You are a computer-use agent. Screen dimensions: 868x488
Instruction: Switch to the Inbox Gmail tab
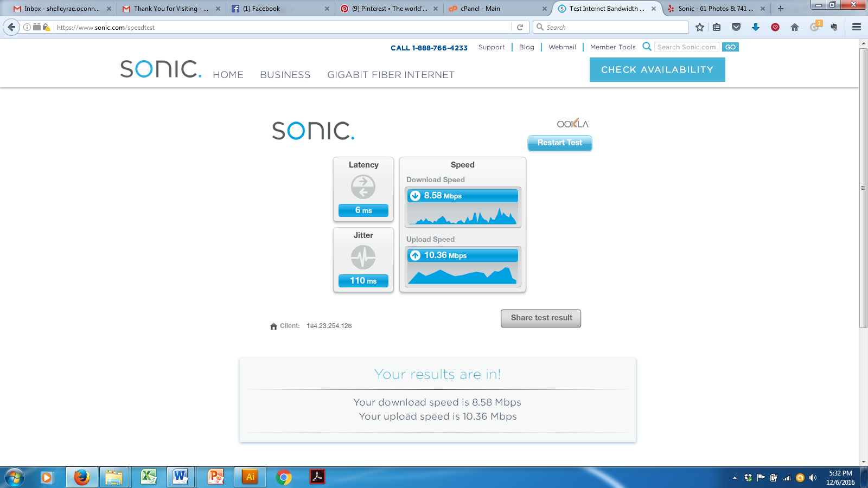[x=62, y=9]
